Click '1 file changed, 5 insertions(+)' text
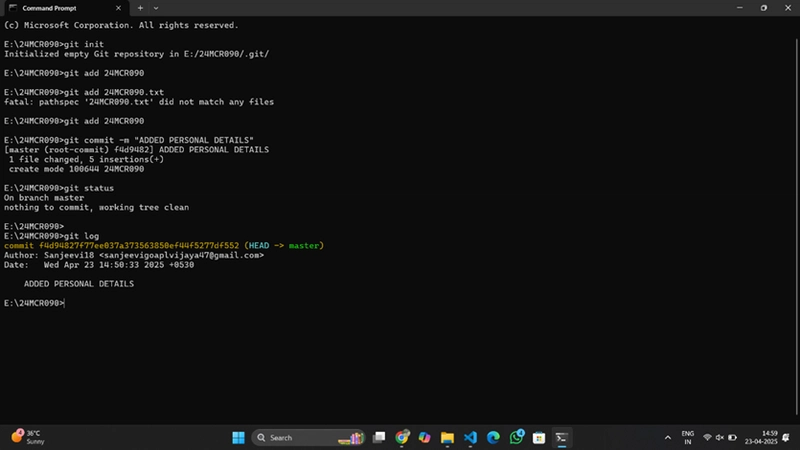Image resolution: width=800 pixels, height=450 pixels. tap(86, 159)
